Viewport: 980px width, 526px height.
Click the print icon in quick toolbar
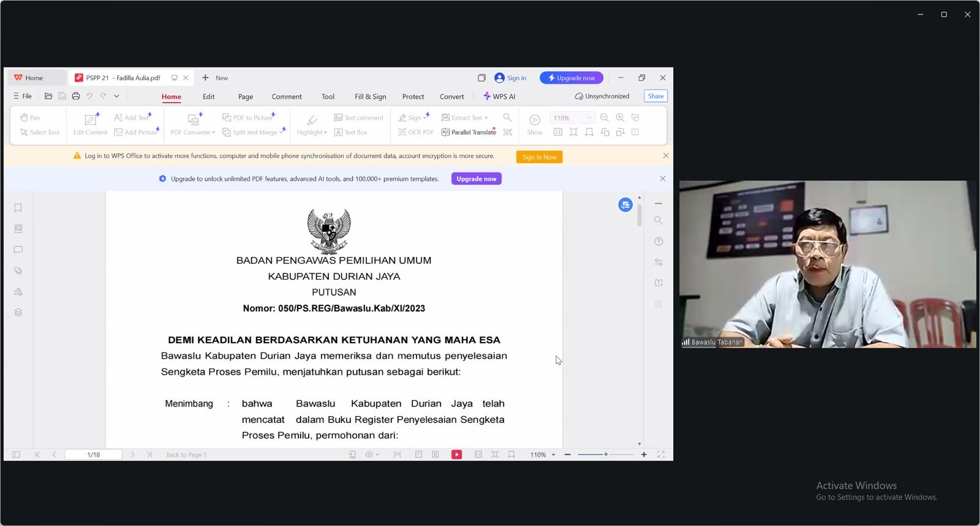pos(76,96)
